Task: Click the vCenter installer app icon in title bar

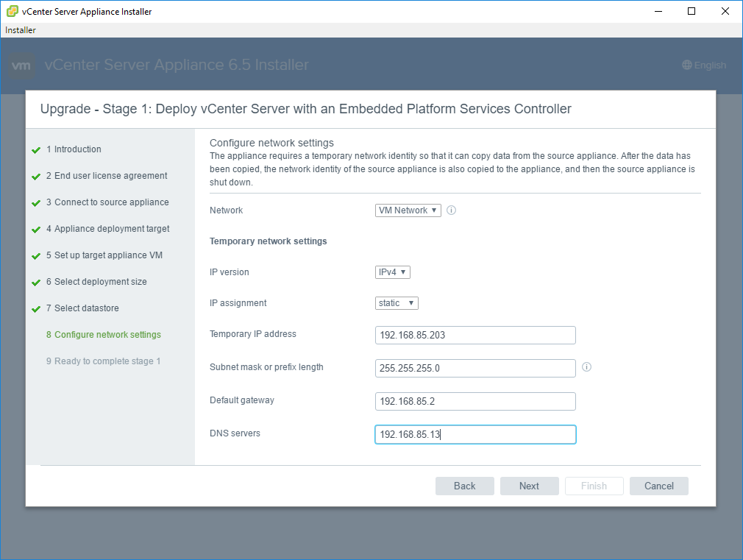Action: pyautogui.click(x=13, y=11)
